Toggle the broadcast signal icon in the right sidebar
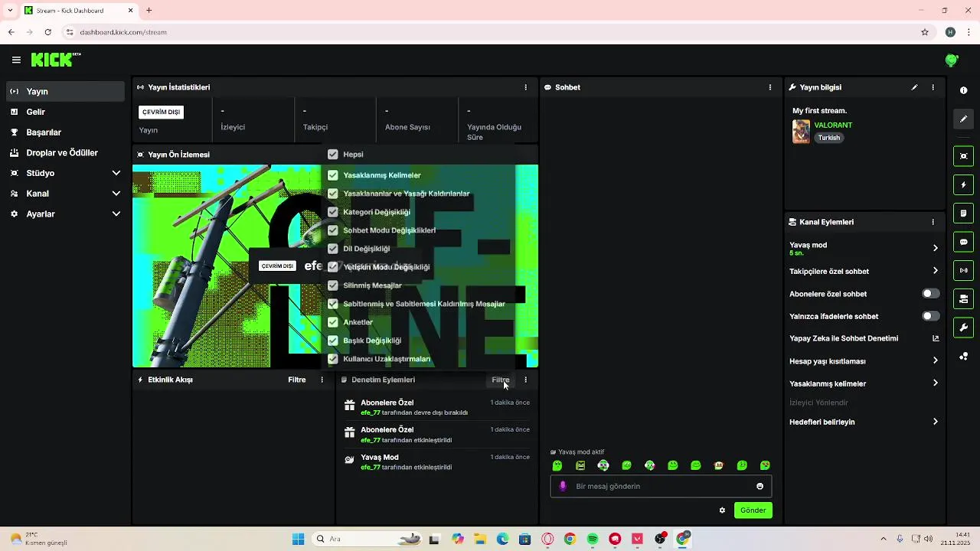 963,270
